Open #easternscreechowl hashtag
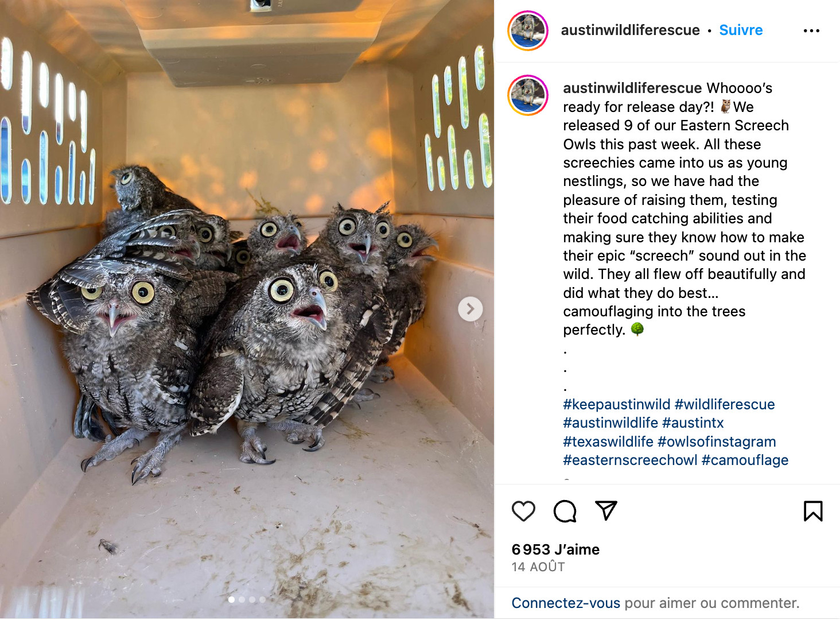This screenshot has width=840, height=620. tap(630, 460)
